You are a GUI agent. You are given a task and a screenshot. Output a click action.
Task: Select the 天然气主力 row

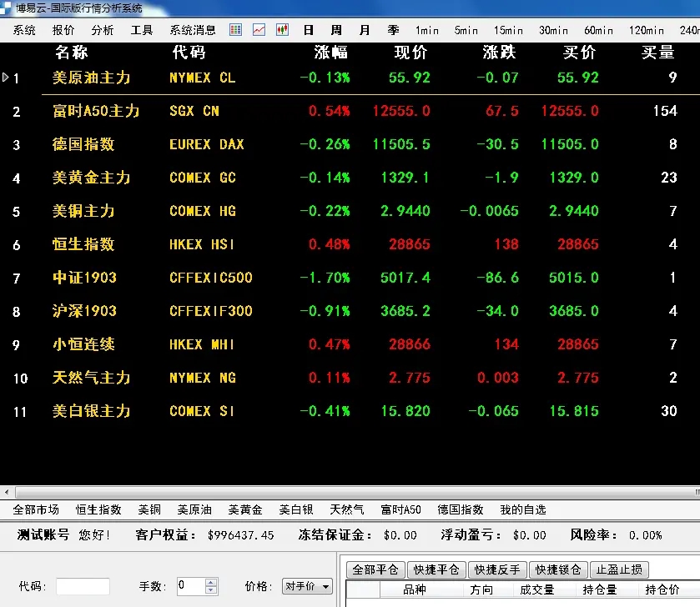(350, 378)
